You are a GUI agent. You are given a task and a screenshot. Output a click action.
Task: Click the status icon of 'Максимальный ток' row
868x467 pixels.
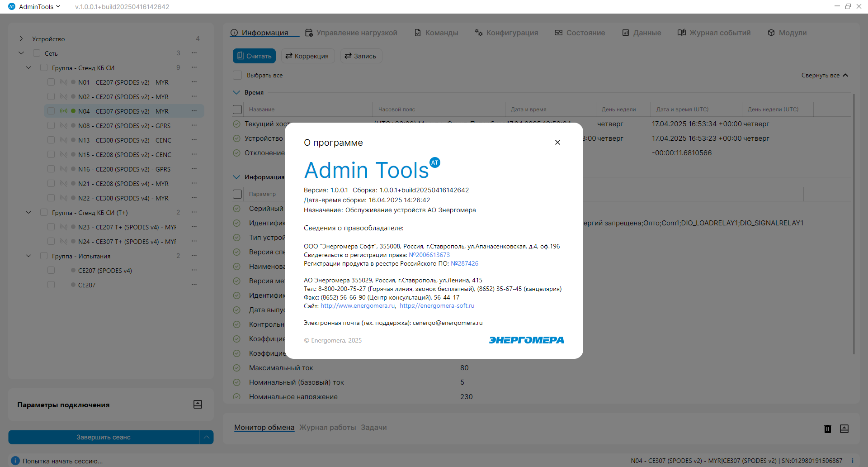(236, 368)
